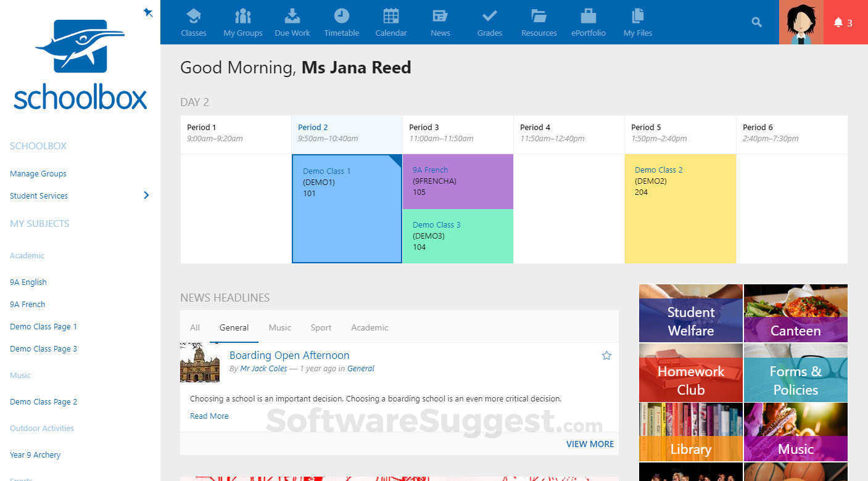The width and height of the screenshot is (868, 481).
Task: Toggle the sidebar pin
Action: 148,12
